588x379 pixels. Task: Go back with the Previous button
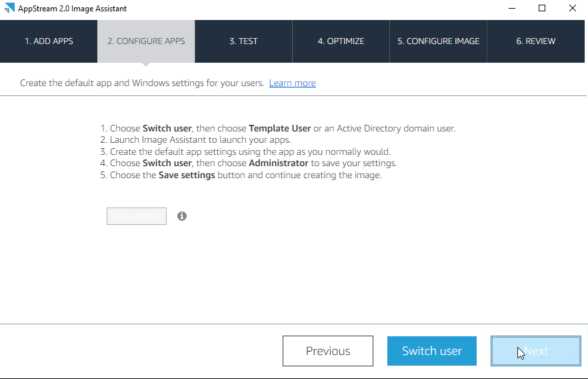pyautogui.click(x=328, y=351)
